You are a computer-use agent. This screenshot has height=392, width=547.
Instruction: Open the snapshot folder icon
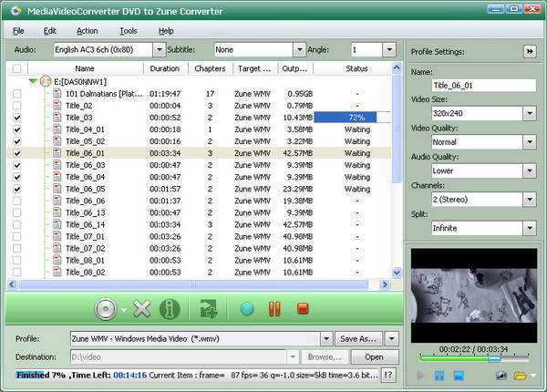tap(520, 376)
